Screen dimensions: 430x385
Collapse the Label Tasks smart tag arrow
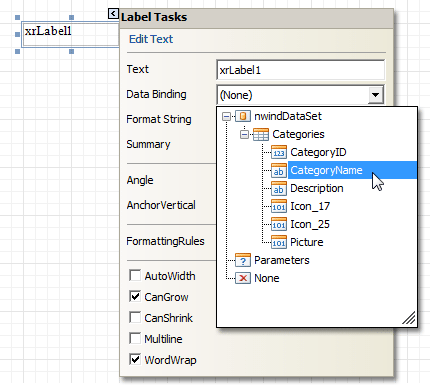113,14
